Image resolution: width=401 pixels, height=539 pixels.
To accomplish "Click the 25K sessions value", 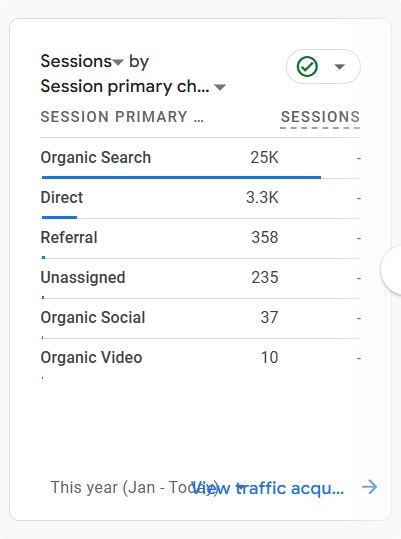I will [x=264, y=158].
